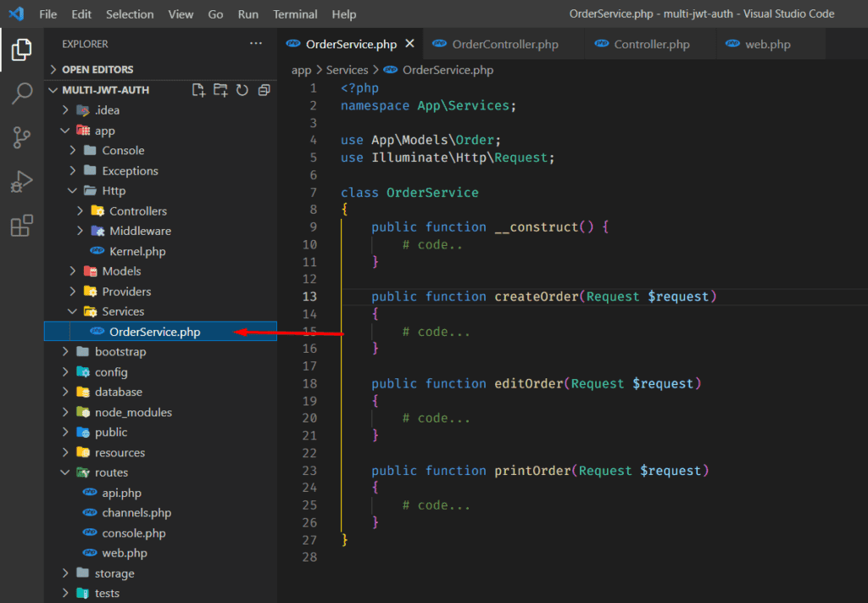The width and height of the screenshot is (868, 603).
Task: Open the Source Control view icon
Action: pyautogui.click(x=21, y=137)
